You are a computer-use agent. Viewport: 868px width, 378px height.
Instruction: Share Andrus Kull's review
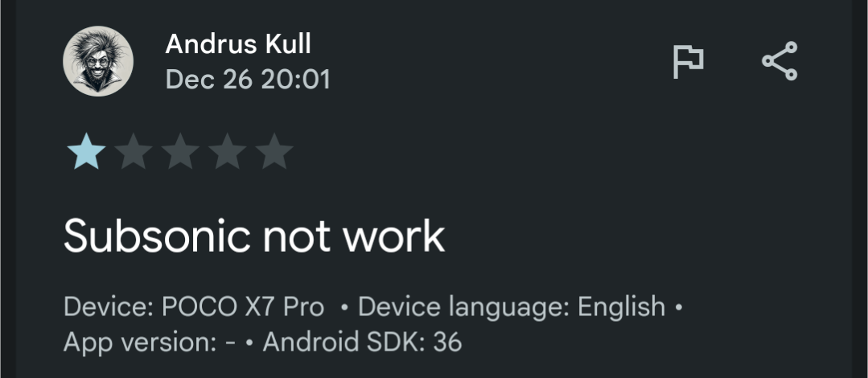coord(779,61)
